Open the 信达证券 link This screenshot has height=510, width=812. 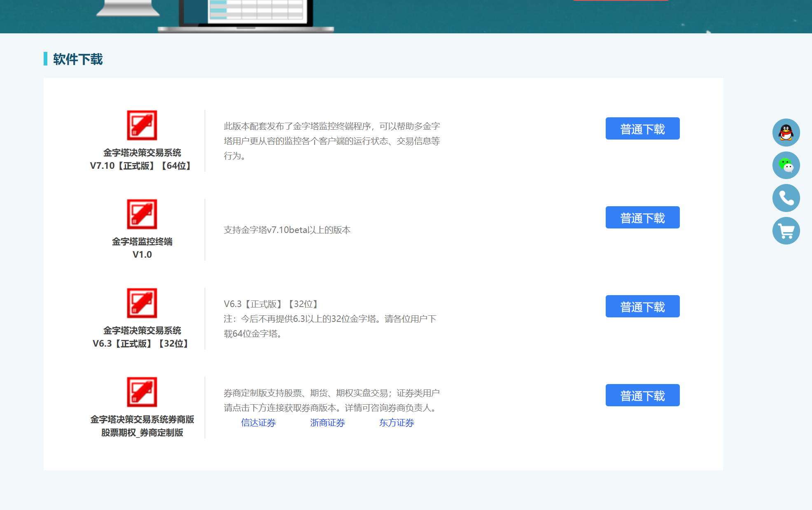(x=258, y=423)
